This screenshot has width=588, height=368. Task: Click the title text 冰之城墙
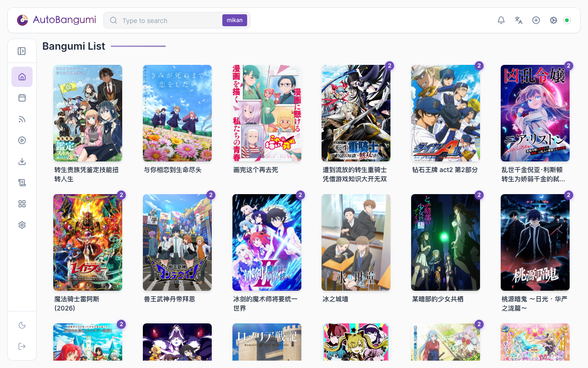pyautogui.click(x=335, y=299)
